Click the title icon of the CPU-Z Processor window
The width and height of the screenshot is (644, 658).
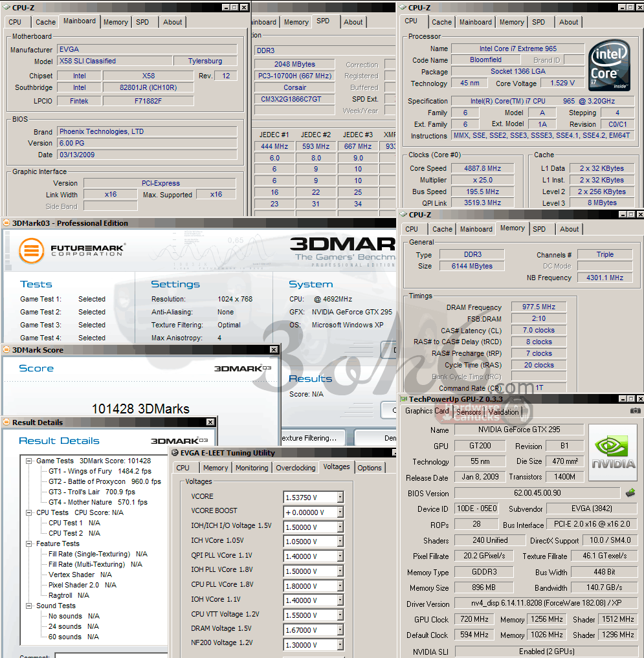403,8
